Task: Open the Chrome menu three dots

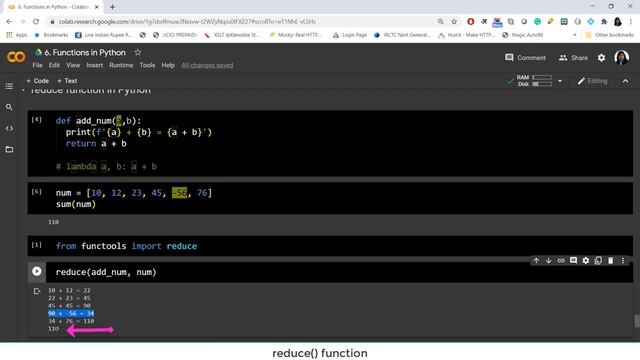Action: click(x=631, y=22)
